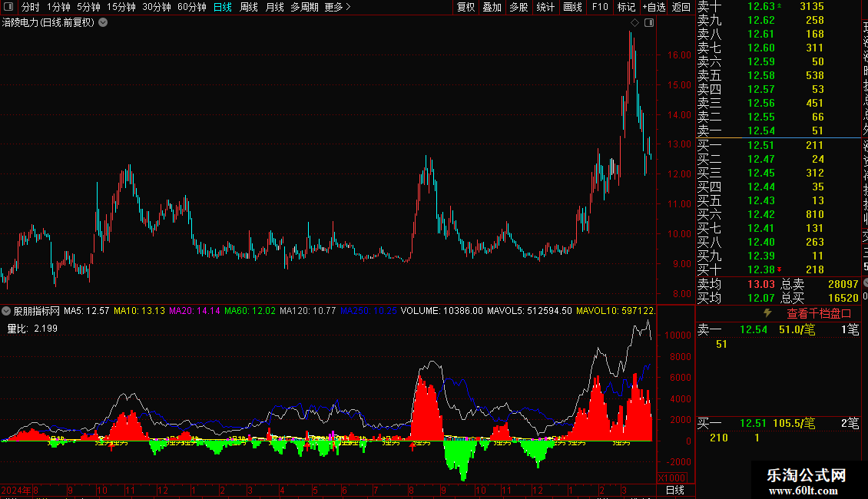Click the MA10: 13.13 label
This screenshot has width=868, height=499.
(x=139, y=311)
